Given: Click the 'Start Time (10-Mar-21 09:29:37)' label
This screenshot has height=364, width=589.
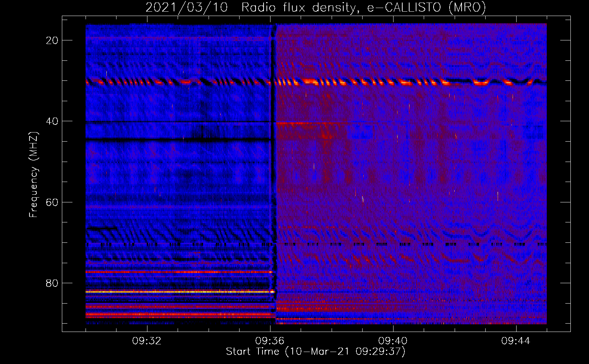Looking at the screenshot, I should [316, 352].
